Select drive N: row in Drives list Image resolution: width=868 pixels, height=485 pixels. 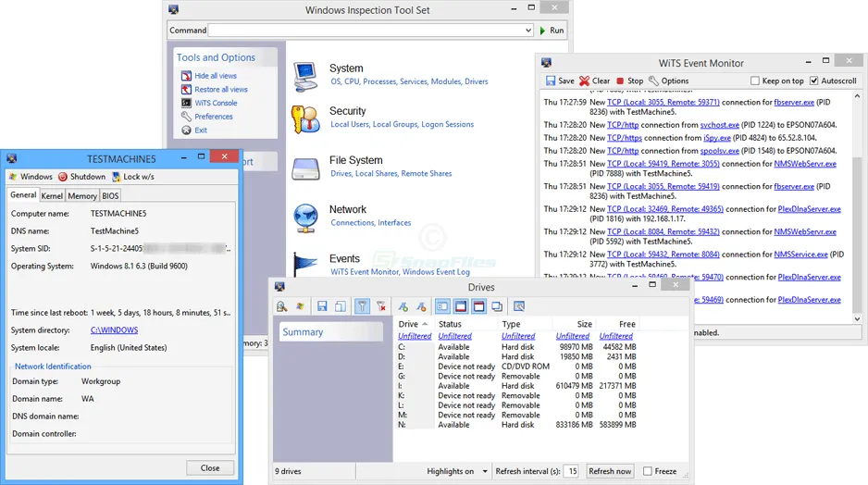point(517,425)
